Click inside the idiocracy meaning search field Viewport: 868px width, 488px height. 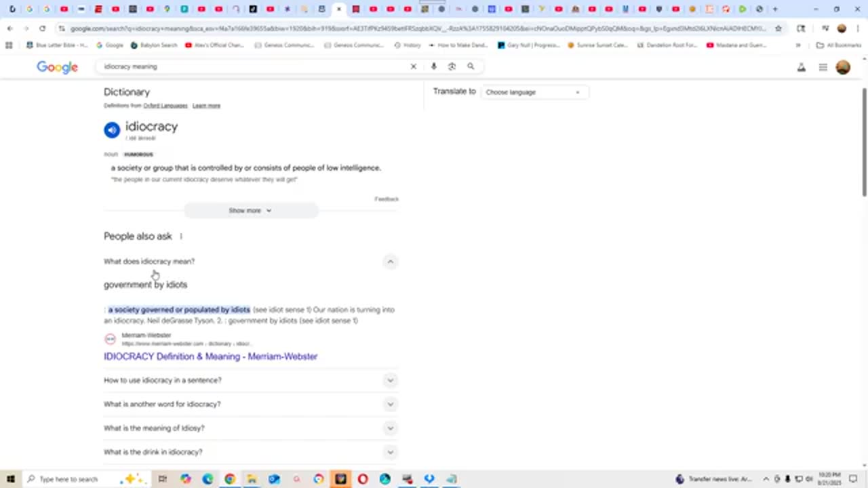251,66
